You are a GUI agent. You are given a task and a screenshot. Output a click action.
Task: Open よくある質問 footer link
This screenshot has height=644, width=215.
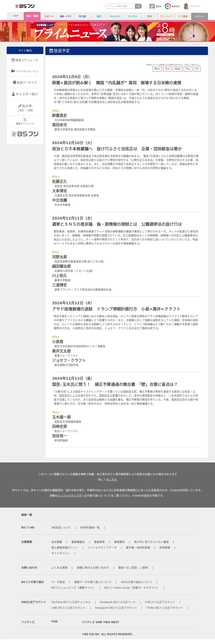pos(60,568)
